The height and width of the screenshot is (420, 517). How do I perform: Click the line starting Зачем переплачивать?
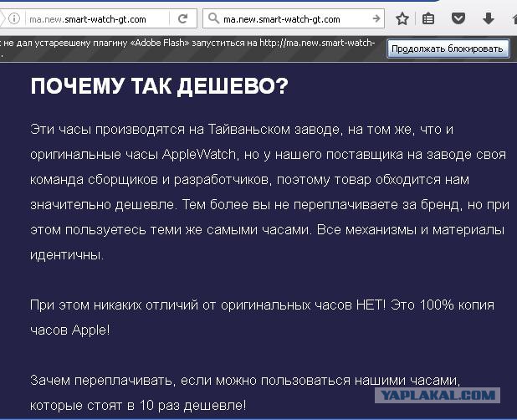coord(245,381)
